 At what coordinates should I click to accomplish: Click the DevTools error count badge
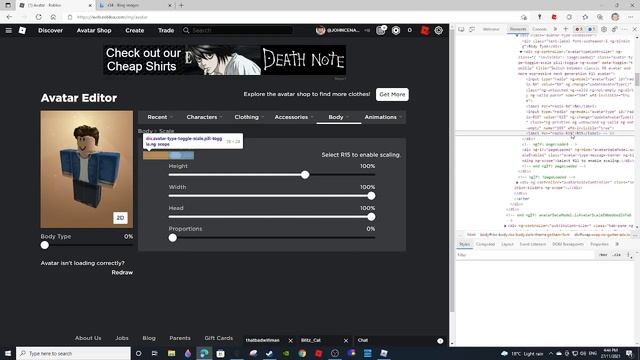click(578, 29)
